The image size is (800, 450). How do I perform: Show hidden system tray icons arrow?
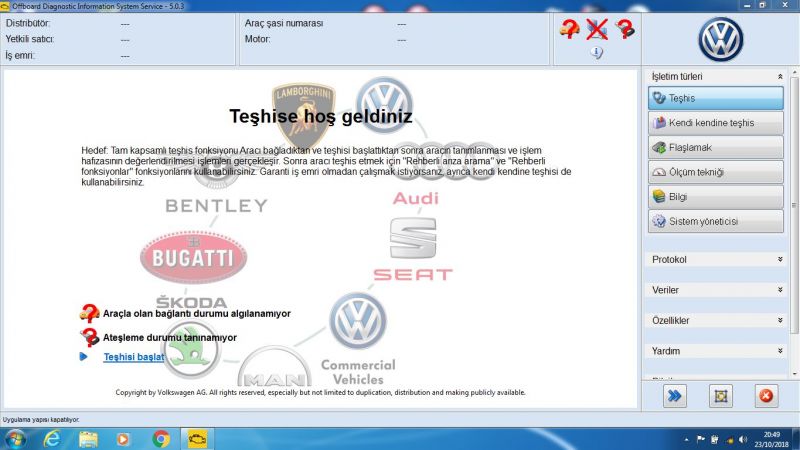click(x=686, y=439)
